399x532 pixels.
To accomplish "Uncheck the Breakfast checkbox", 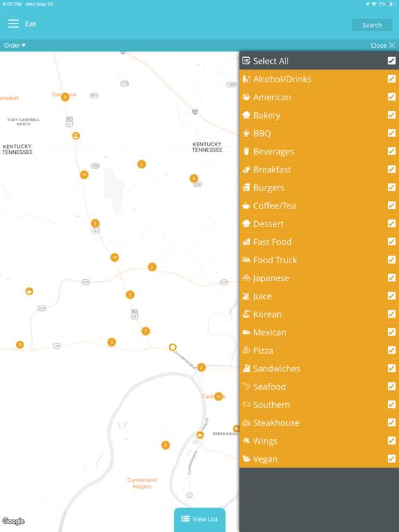I will click(x=391, y=169).
